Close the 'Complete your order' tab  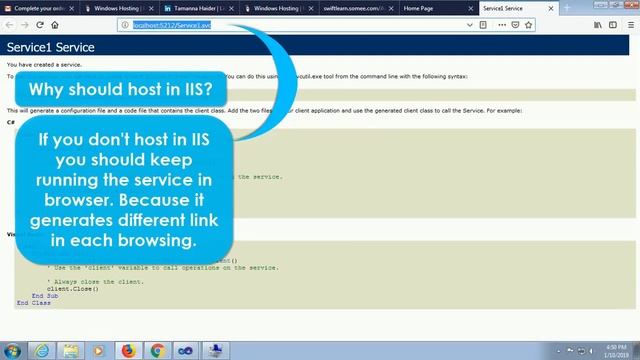click(x=71, y=8)
